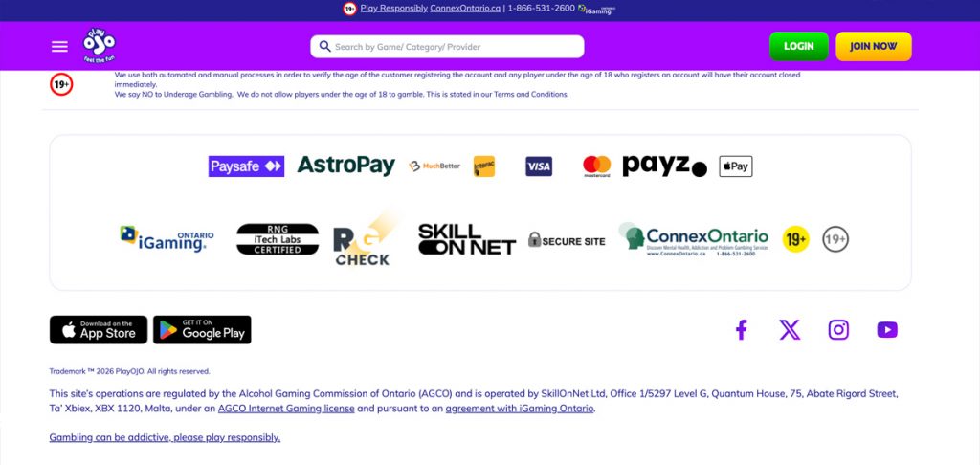
Task: Open the Play Responsibly link in top bar
Action: click(393, 8)
